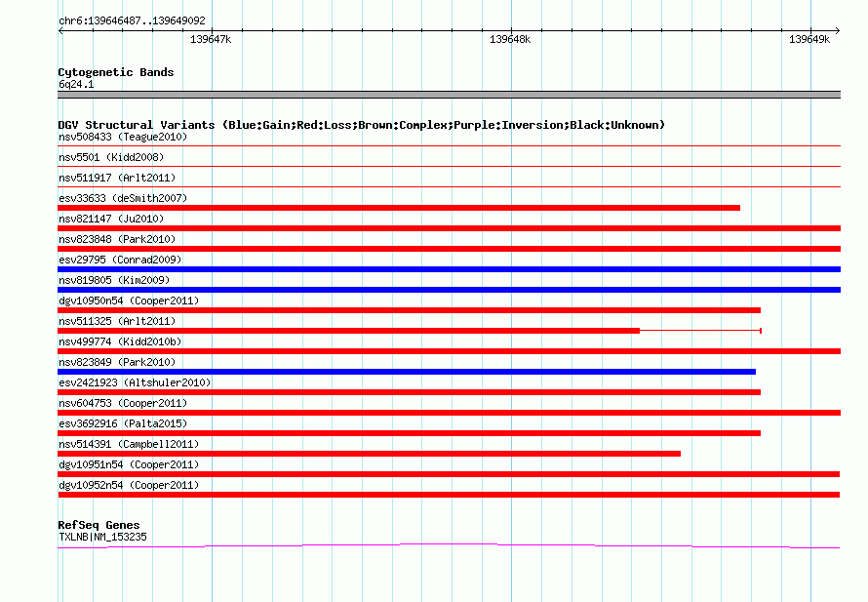This screenshot has height=602, width=868.
Task: Open the nsv511325 (Arlt2011) label
Action: pyautogui.click(x=117, y=321)
